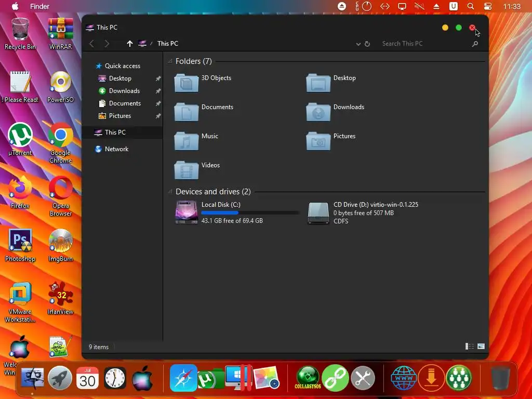Select the VMware Workstation desktop icon

coord(20,302)
